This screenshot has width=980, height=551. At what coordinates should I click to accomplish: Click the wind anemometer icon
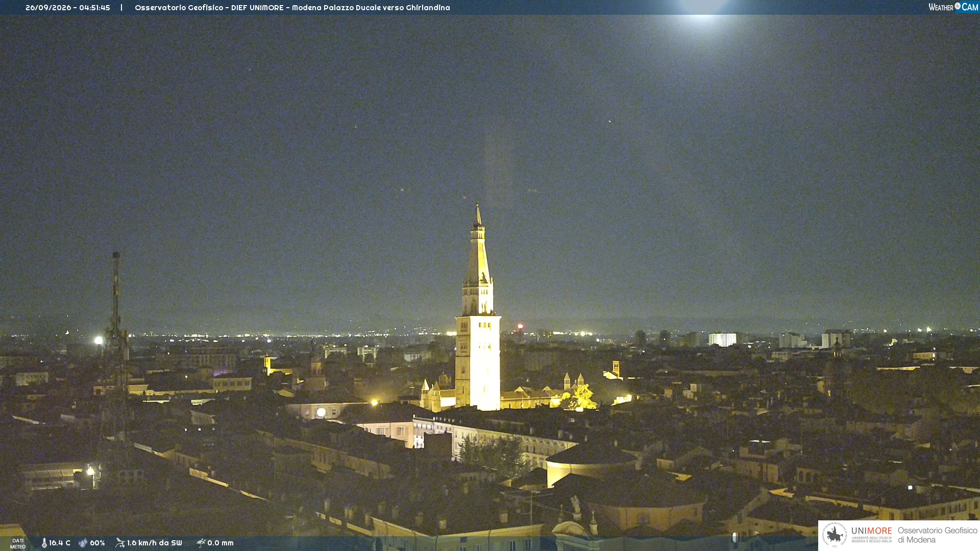(x=120, y=543)
